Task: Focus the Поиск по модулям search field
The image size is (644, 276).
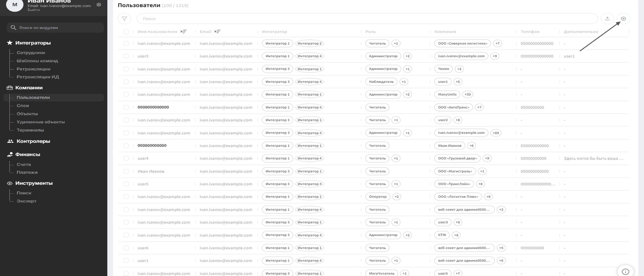Action: [55, 27]
